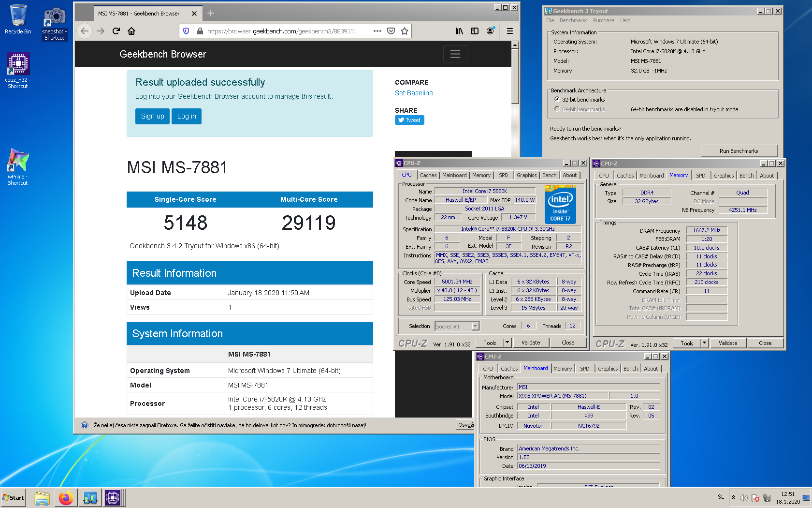
Task: Open Windows Explorer from taskbar
Action: tap(42, 498)
